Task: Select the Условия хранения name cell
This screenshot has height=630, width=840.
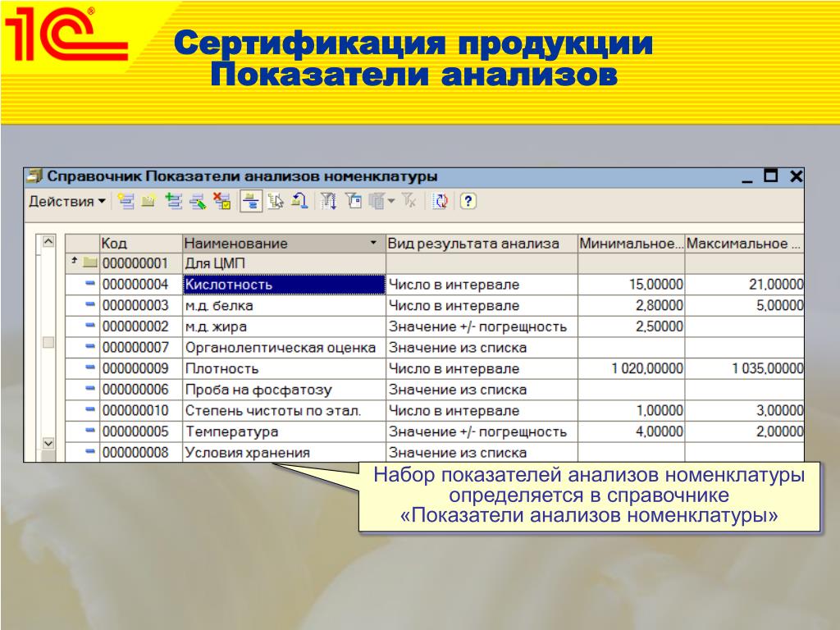Action: pyautogui.click(x=284, y=453)
